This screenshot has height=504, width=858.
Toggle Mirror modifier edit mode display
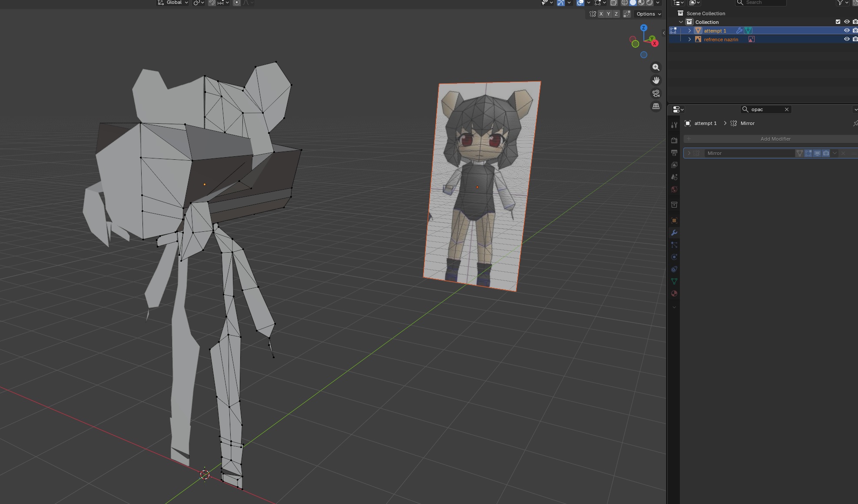coord(808,153)
